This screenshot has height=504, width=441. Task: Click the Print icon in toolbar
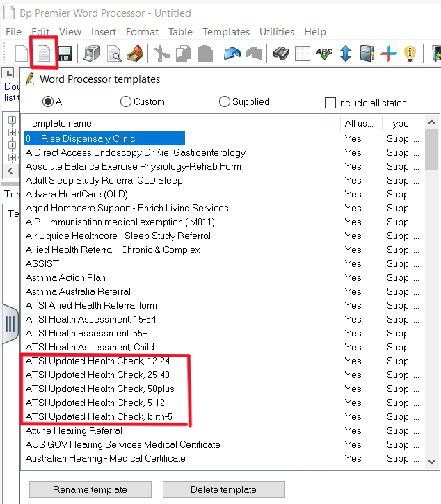[x=92, y=54]
